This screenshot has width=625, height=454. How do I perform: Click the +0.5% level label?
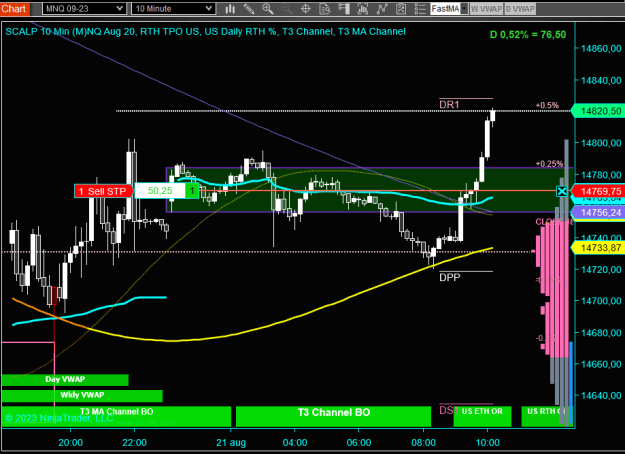click(x=547, y=105)
